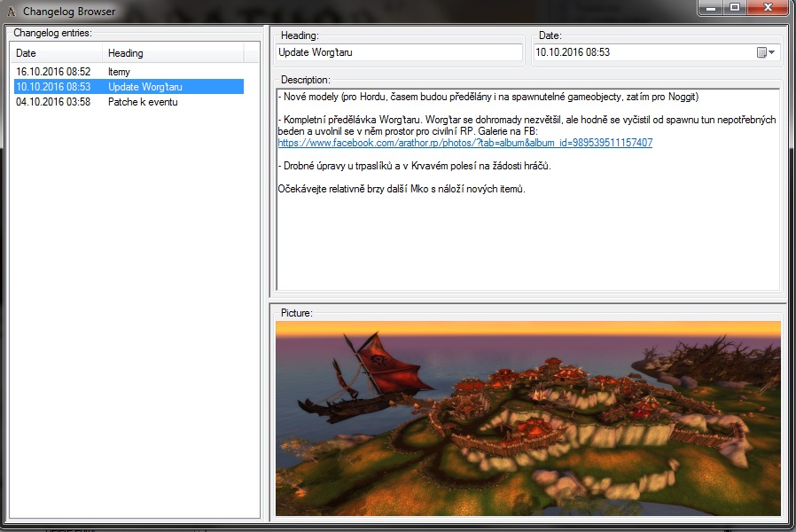Maximize the Changelog Browser window
The image size is (796, 532).
(735, 8)
